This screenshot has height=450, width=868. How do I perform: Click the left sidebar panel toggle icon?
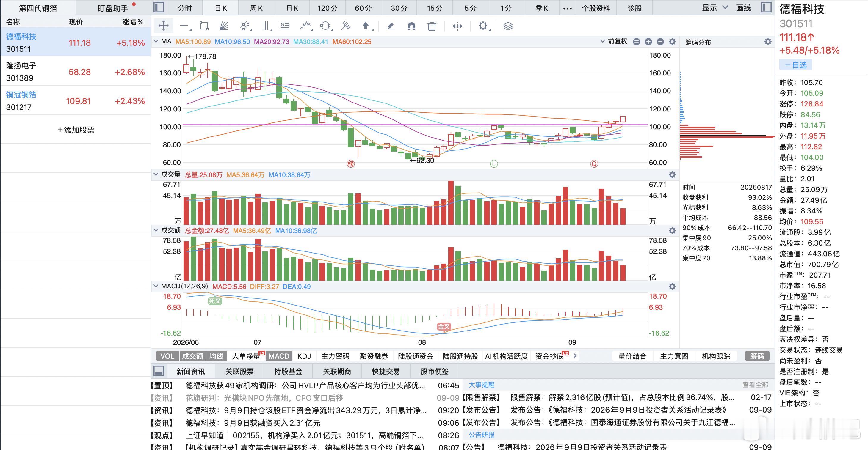click(x=159, y=7)
